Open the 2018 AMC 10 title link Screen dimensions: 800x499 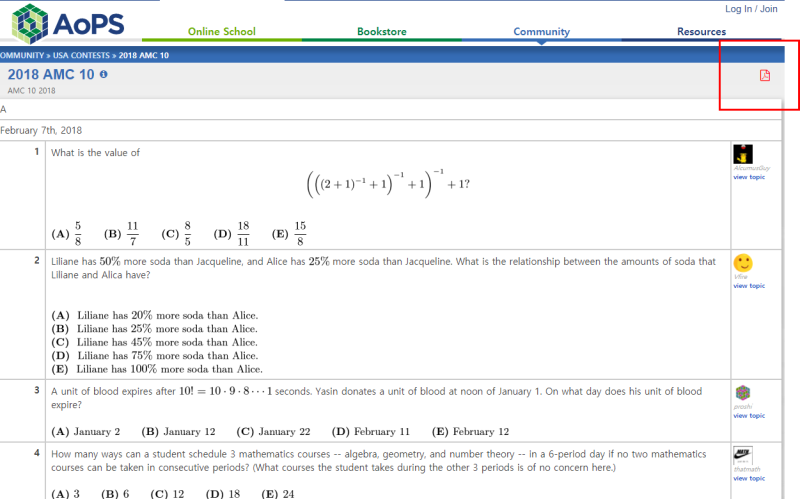click(x=51, y=74)
